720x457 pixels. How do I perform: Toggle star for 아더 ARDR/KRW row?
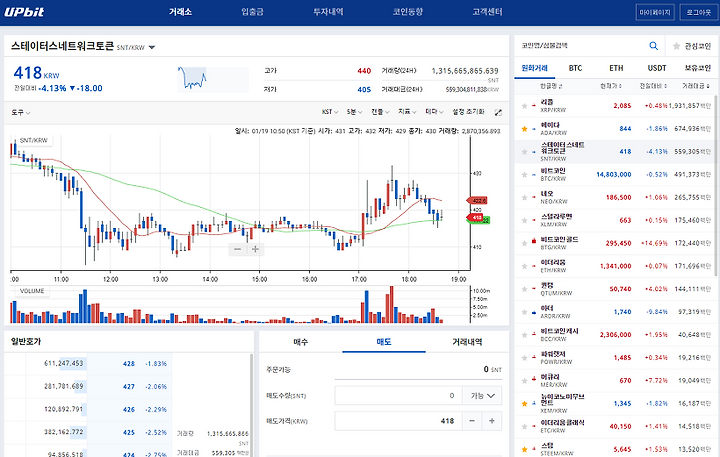coord(524,312)
